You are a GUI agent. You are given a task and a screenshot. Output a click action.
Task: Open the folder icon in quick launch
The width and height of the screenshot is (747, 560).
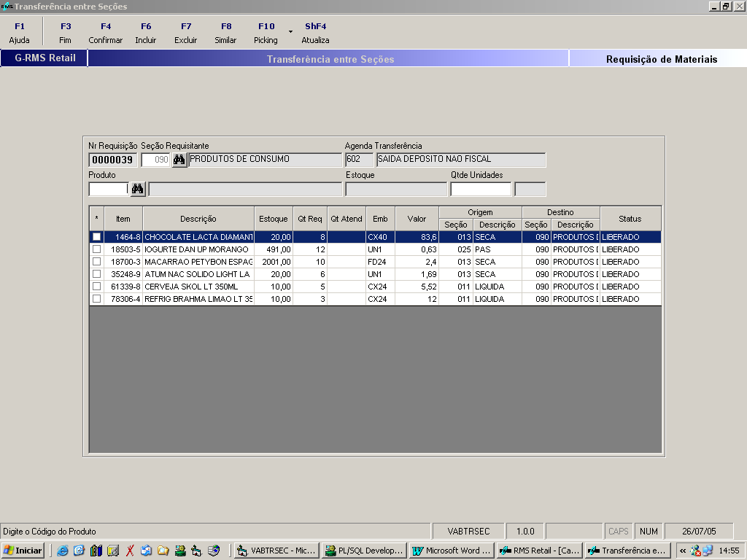163,551
